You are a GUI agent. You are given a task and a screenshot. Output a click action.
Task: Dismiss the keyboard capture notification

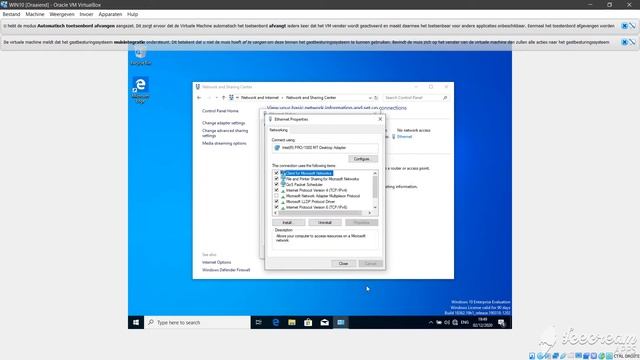tap(624, 26)
